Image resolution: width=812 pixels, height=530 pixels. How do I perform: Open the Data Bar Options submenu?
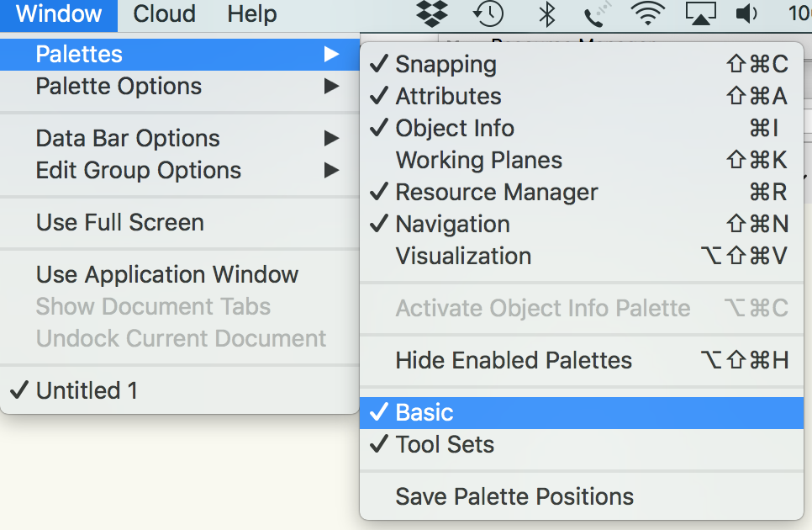127,138
